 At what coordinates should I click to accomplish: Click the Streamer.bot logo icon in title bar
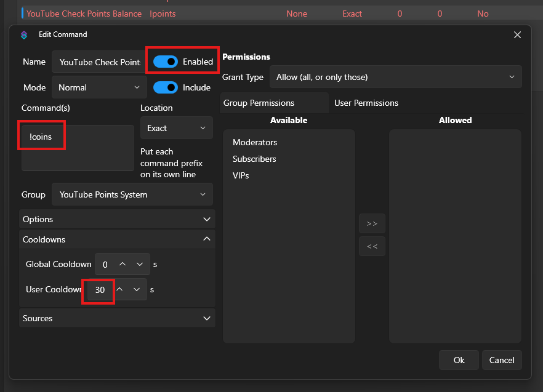pyautogui.click(x=24, y=35)
